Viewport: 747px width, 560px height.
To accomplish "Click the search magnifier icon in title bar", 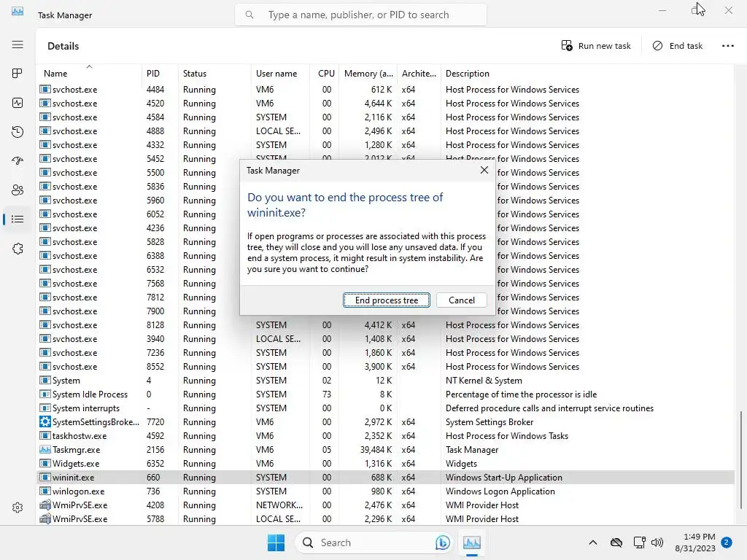I will (249, 15).
